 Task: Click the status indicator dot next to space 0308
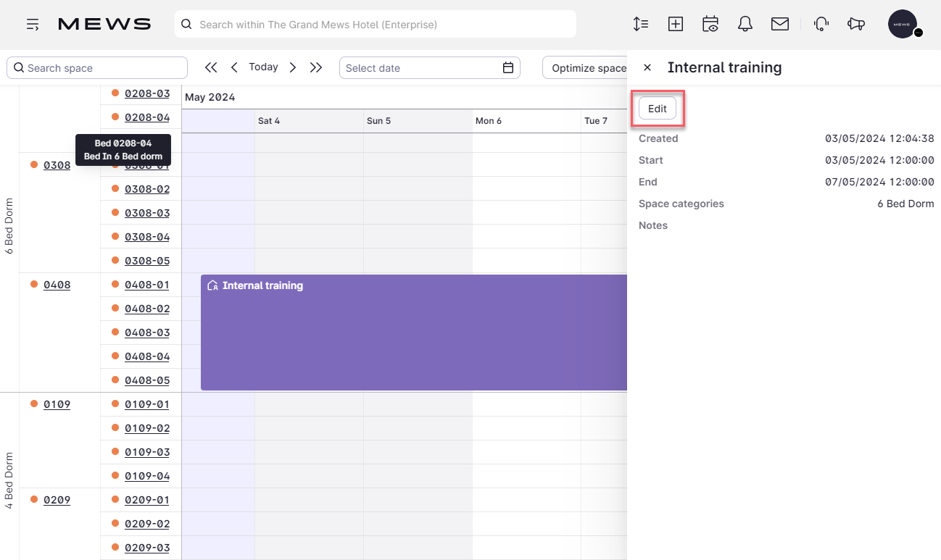coord(34,164)
